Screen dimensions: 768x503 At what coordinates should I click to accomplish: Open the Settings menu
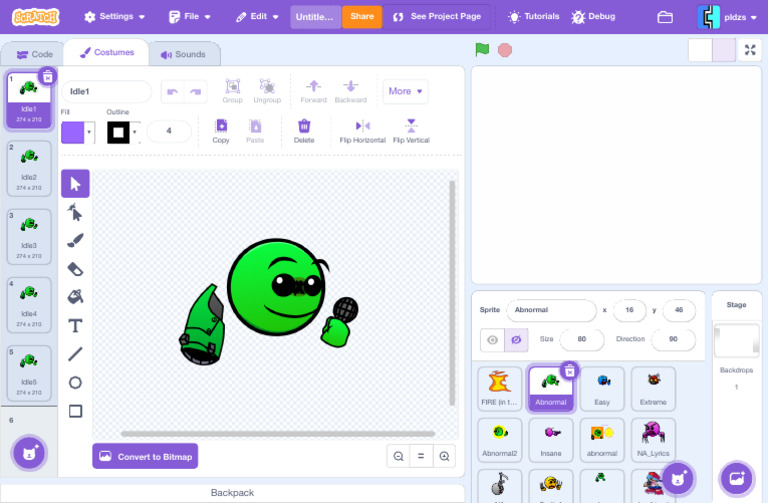[114, 17]
